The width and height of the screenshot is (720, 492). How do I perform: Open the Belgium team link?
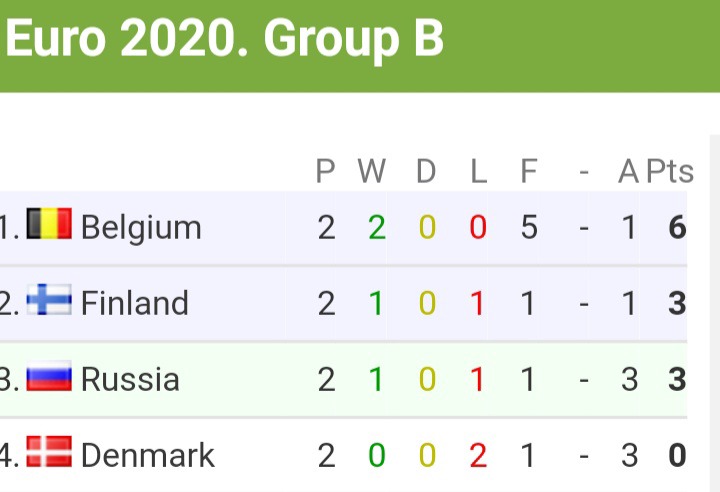(x=141, y=228)
